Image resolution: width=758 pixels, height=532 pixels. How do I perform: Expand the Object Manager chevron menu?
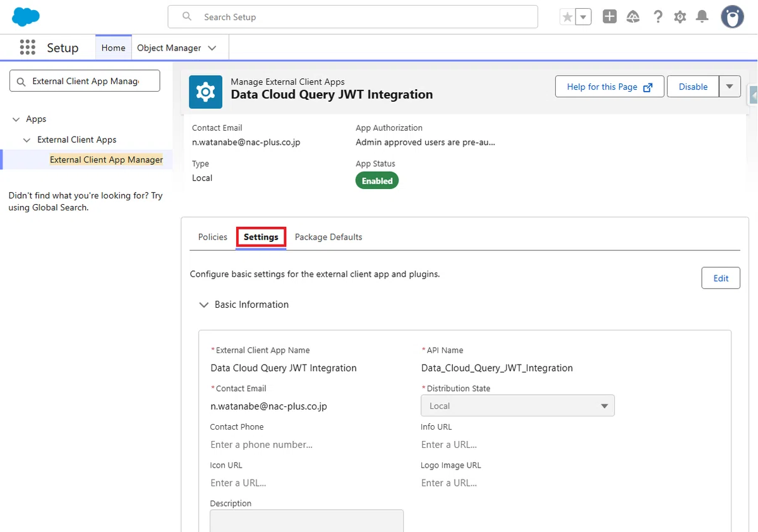(212, 48)
